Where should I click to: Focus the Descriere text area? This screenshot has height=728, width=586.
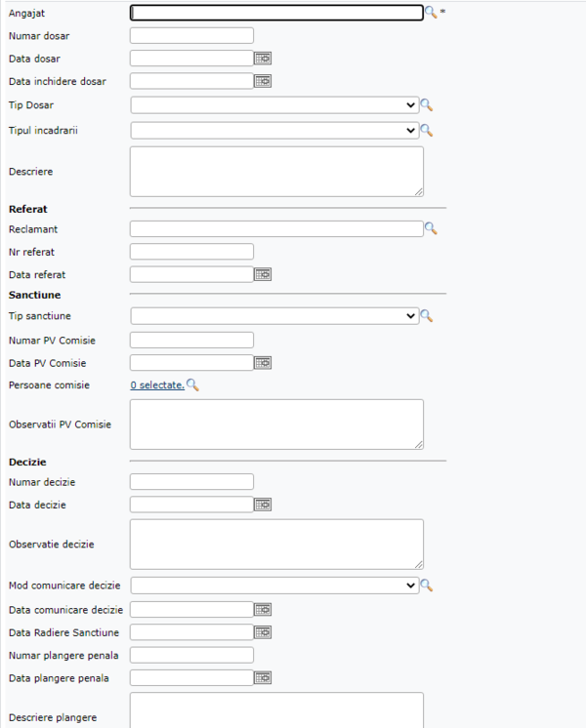pyautogui.click(x=276, y=172)
